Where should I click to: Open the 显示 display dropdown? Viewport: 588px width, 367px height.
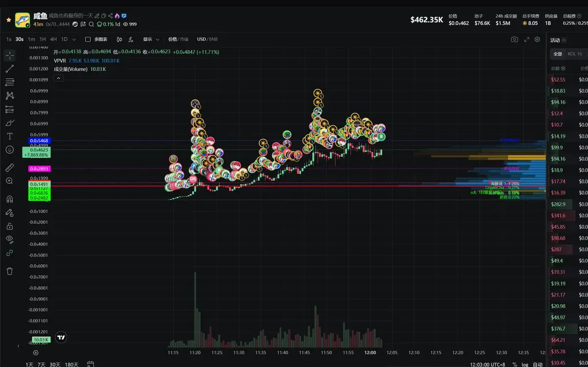click(x=151, y=39)
